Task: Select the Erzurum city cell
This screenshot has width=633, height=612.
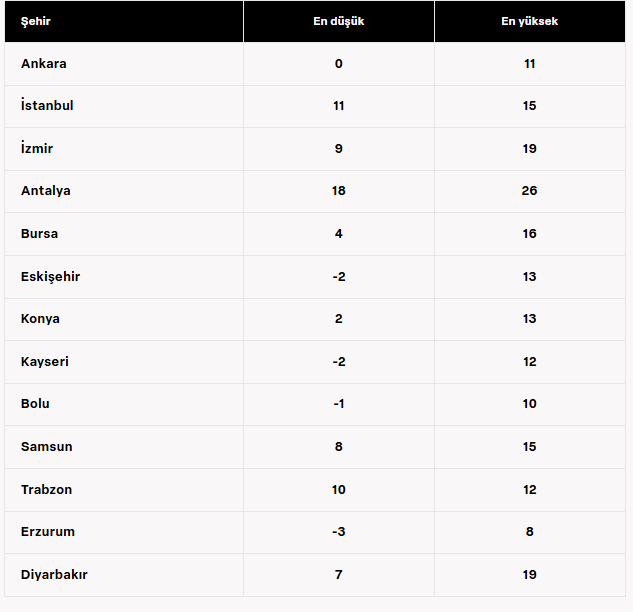Action: 48,532
